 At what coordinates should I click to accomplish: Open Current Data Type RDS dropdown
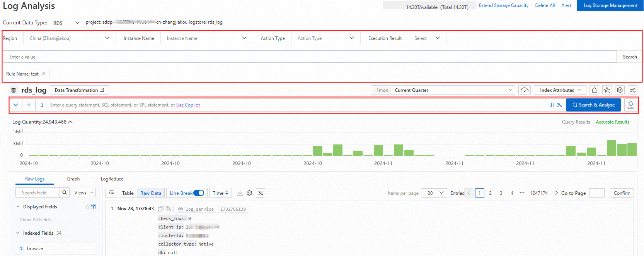pos(66,23)
